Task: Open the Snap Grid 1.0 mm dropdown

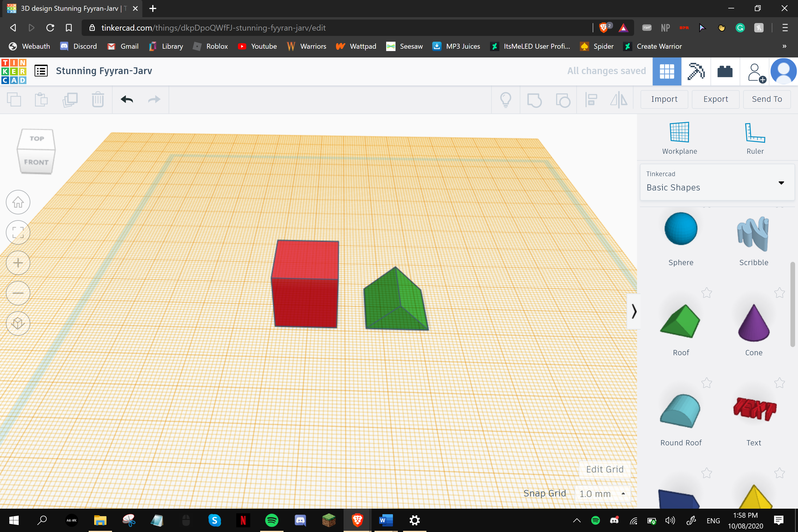Action: click(x=603, y=494)
